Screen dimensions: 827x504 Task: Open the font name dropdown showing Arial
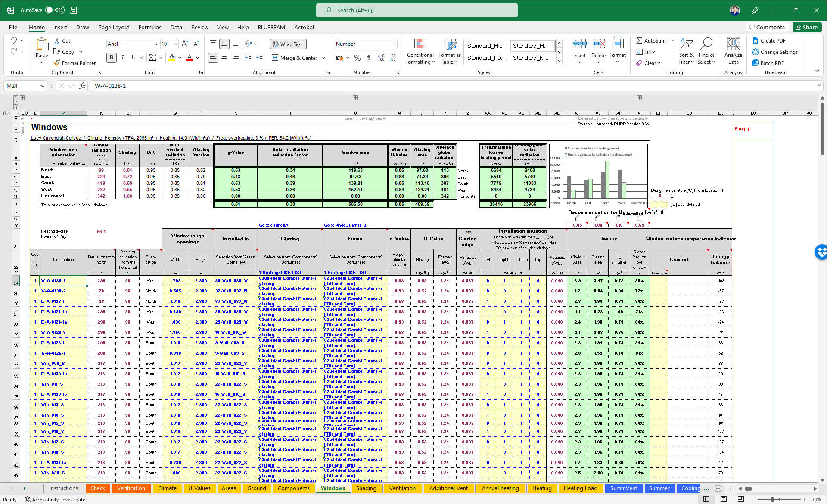click(156, 44)
